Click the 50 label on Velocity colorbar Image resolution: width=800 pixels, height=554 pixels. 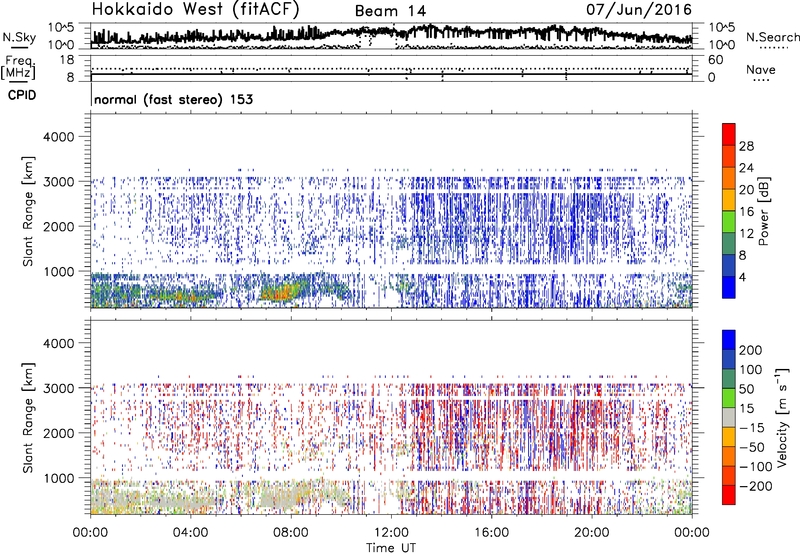(x=746, y=389)
